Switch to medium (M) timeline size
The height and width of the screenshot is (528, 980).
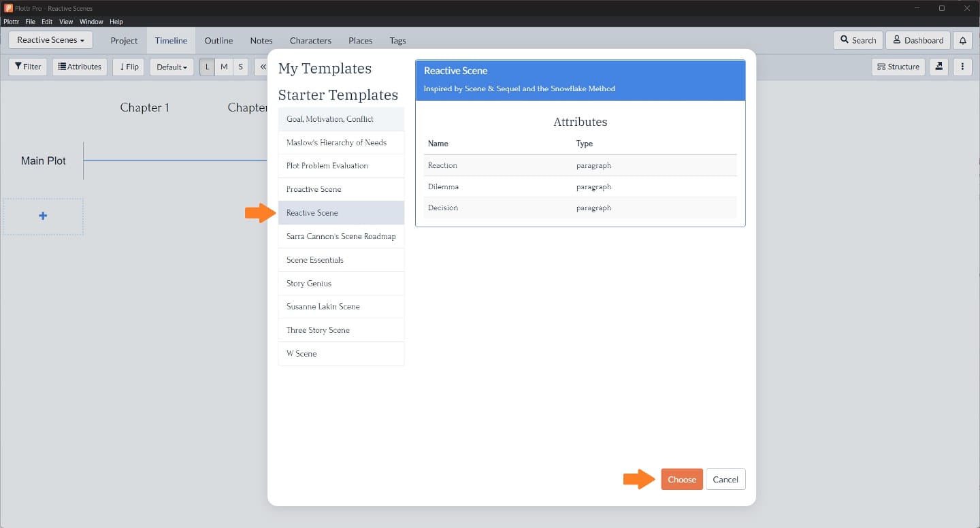point(224,67)
